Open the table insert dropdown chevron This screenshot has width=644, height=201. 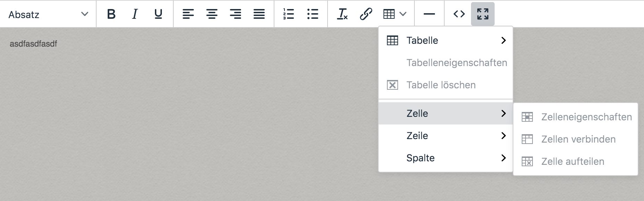click(x=402, y=14)
